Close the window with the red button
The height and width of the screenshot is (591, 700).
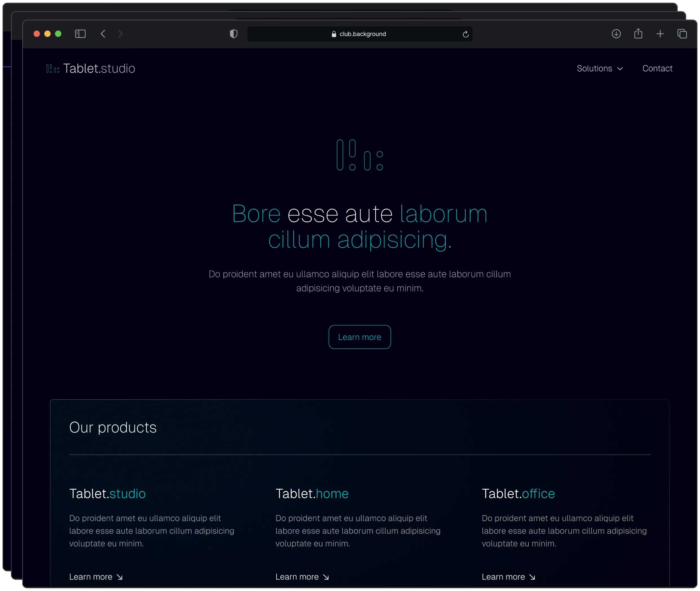point(37,34)
